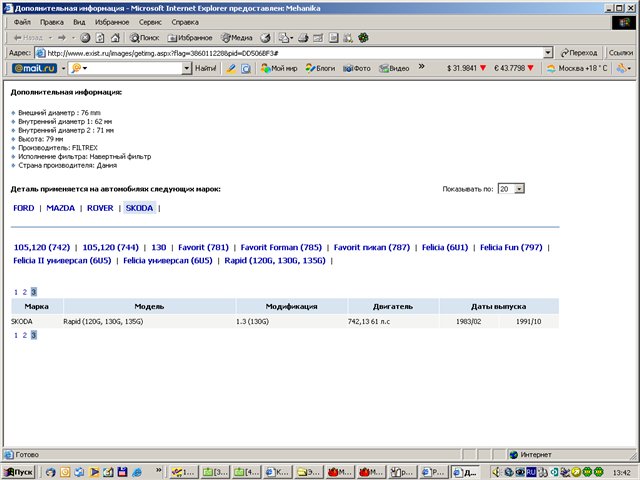Go to the browser home page
Image resolution: width=640 pixels, height=480 pixels.
(115, 38)
